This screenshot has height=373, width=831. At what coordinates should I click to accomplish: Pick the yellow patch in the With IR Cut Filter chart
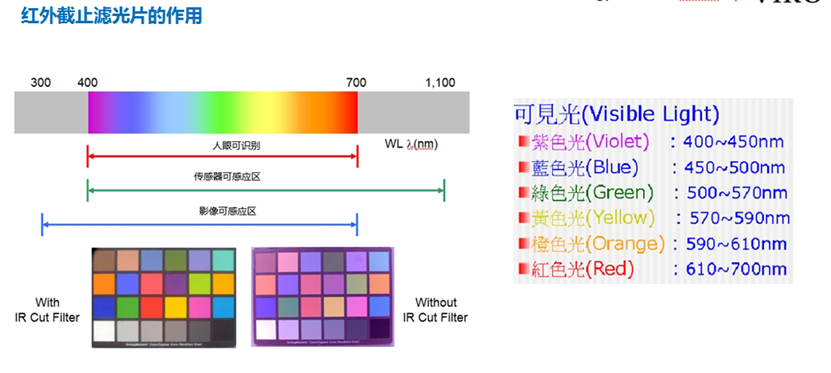pyautogui.click(x=175, y=307)
